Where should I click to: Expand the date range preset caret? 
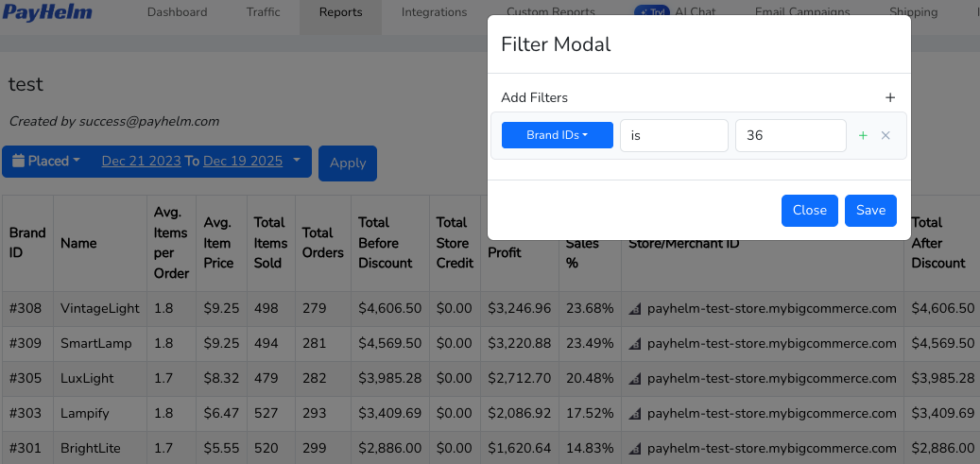(297, 161)
